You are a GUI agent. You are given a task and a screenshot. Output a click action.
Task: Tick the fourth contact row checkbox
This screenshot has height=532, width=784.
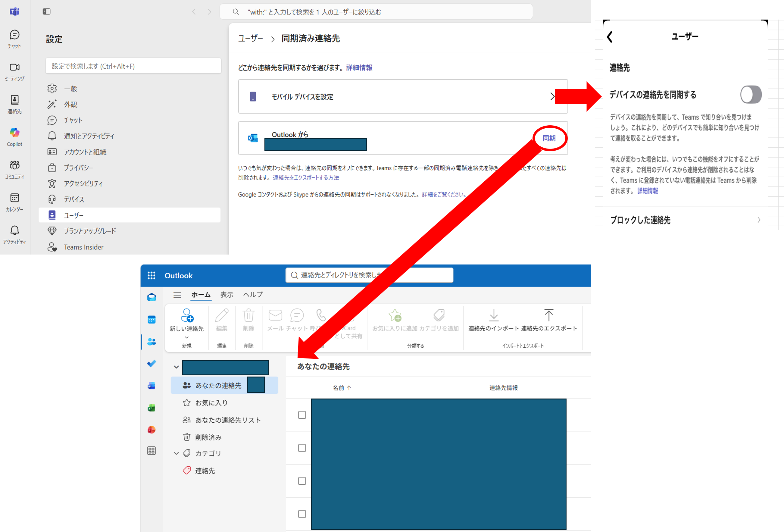[x=302, y=514]
